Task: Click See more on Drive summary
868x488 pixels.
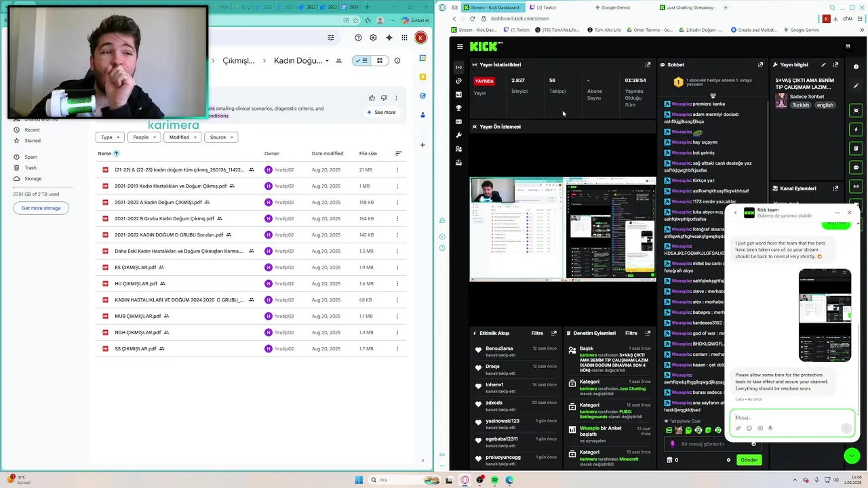Action: click(x=382, y=112)
